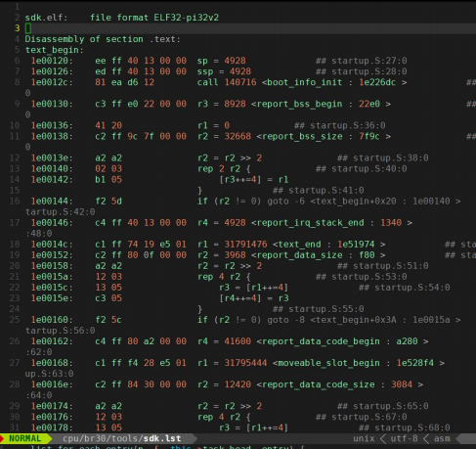Viewport: 476px width, 449px height.
Task: Click 'sdk.elf:' on line 2
Action: [46, 18]
